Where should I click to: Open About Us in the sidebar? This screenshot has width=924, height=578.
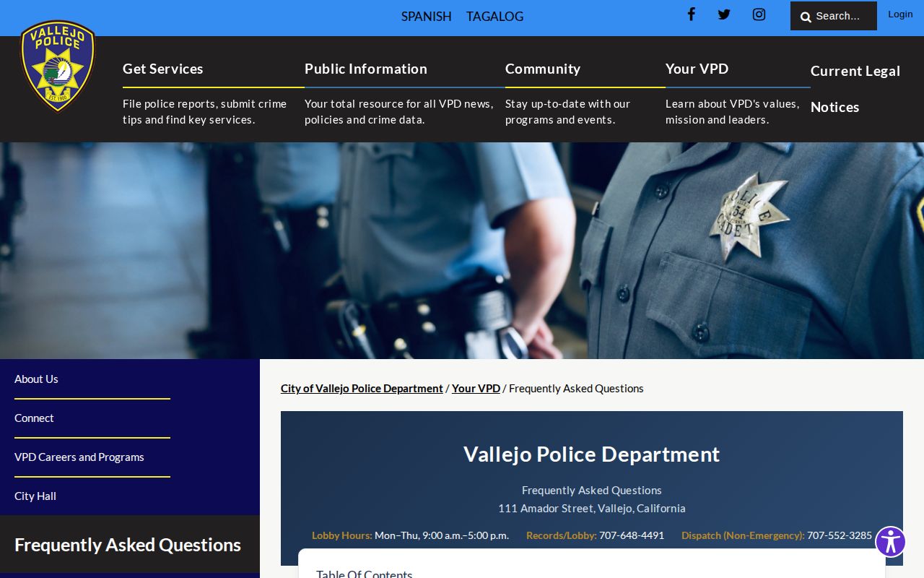(x=37, y=379)
